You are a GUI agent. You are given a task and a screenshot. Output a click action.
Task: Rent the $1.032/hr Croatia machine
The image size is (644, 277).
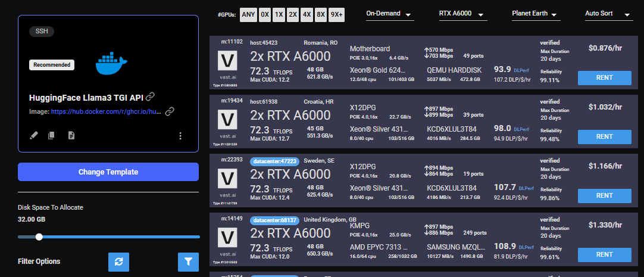605,137
